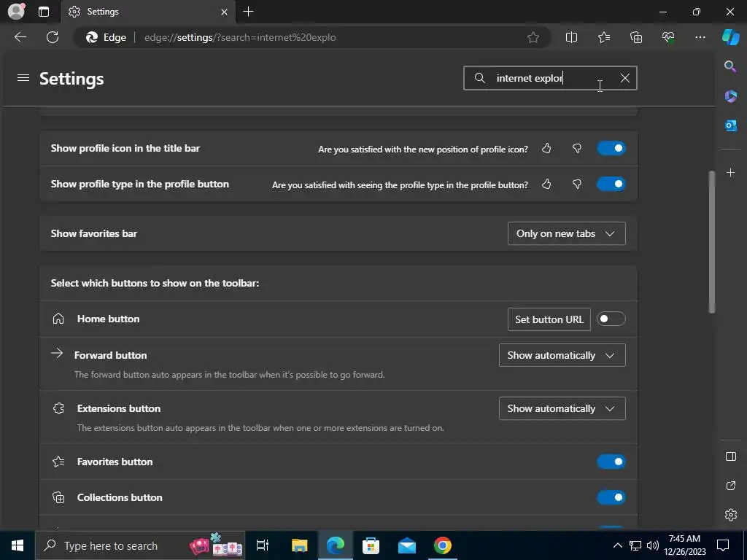Enable the Home button toggle
Viewport: 747px width, 560px height.
pos(611,319)
